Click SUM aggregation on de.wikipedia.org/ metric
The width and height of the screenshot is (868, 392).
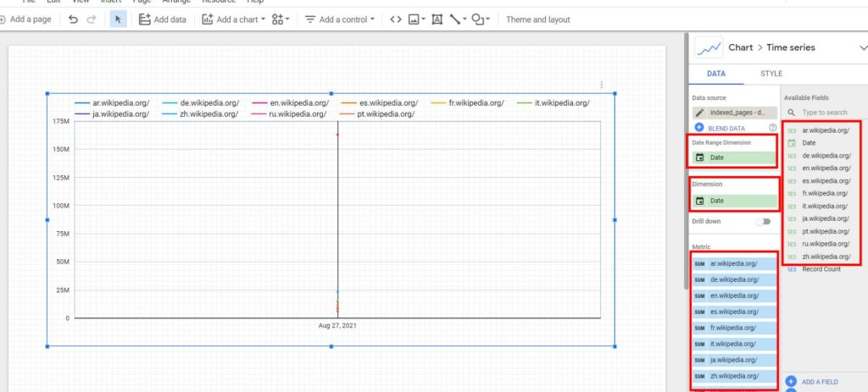click(699, 279)
